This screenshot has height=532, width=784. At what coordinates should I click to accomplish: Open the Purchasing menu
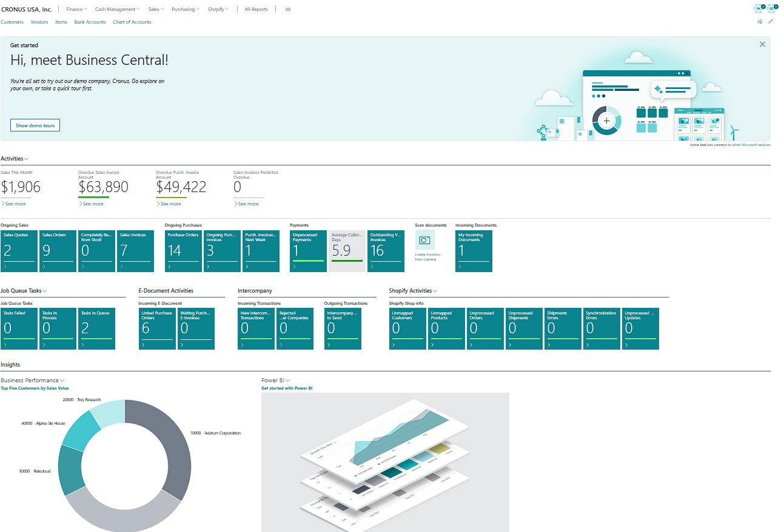[186, 10]
